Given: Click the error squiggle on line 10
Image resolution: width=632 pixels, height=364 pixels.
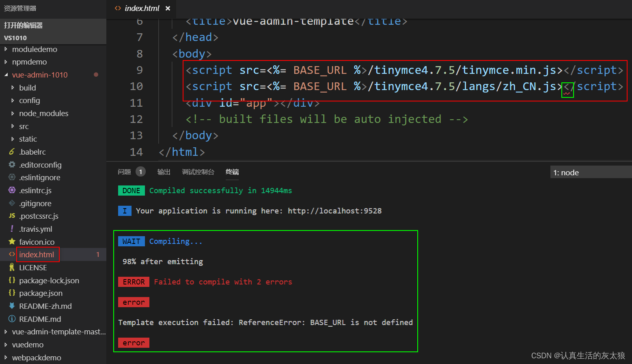Looking at the screenshot, I should 567,94.
